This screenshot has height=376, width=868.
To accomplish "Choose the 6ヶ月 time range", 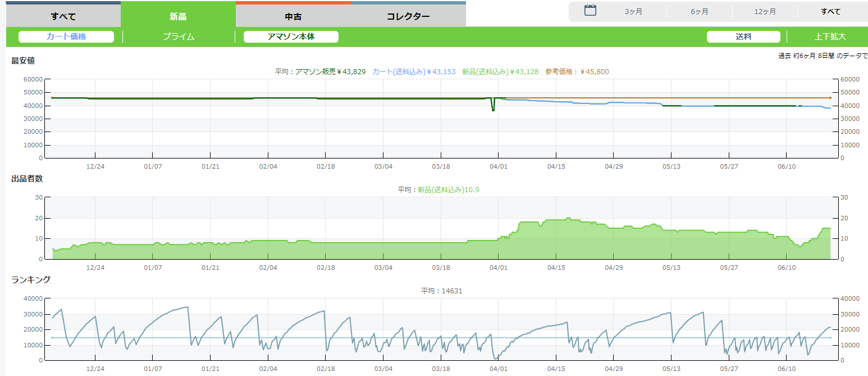I will [699, 12].
